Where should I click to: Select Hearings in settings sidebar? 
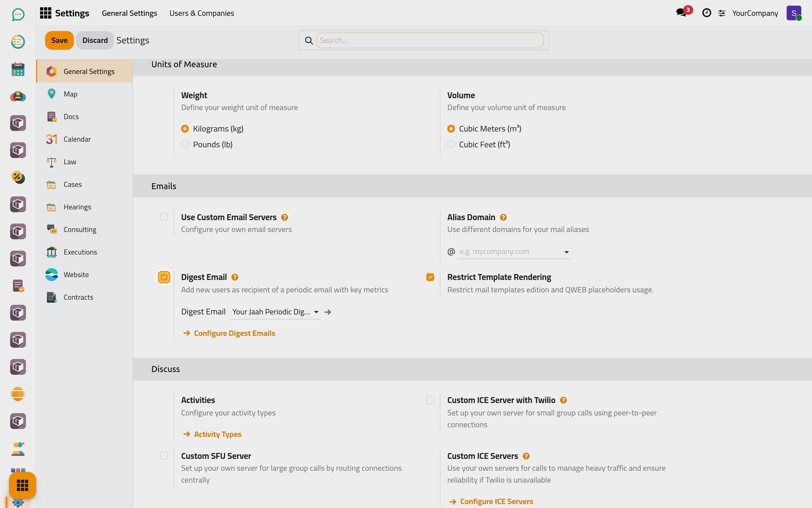coord(85,207)
